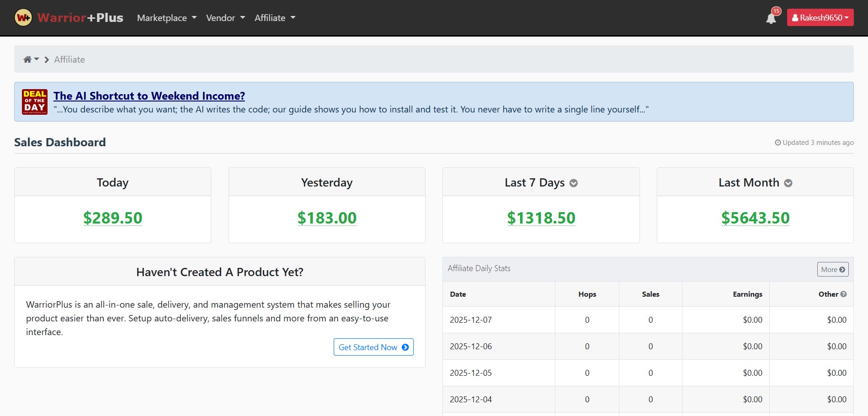
Task: Click the home icon in breadcrumb
Action: (x=28, y=59)
